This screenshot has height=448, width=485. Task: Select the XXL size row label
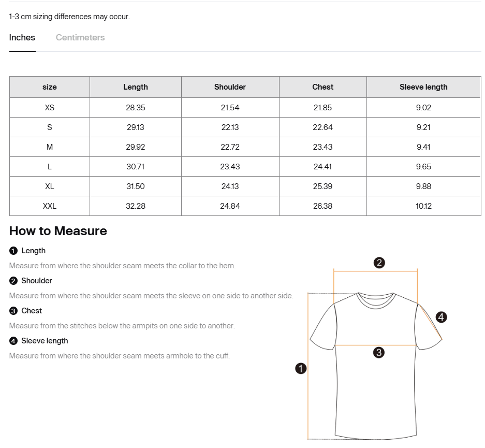click(x=50, y=206)
